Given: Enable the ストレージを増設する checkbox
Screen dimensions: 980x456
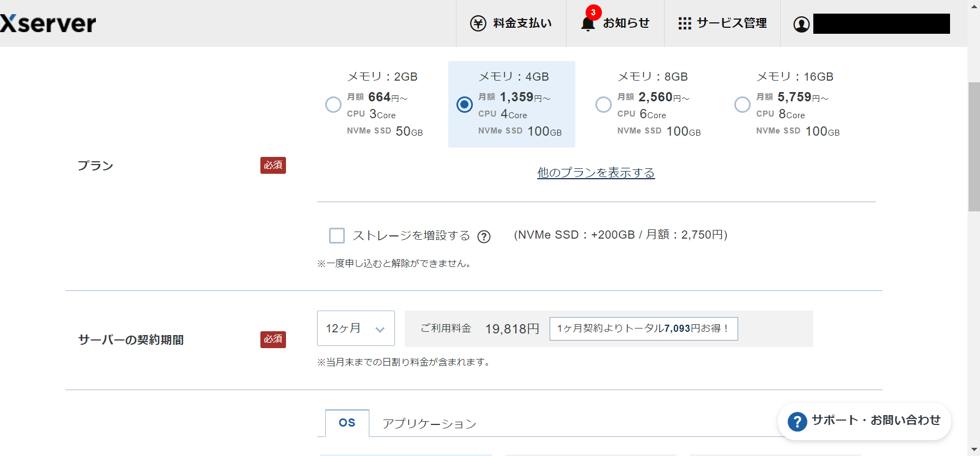Looking at the screenshot, I should (337, 235).
